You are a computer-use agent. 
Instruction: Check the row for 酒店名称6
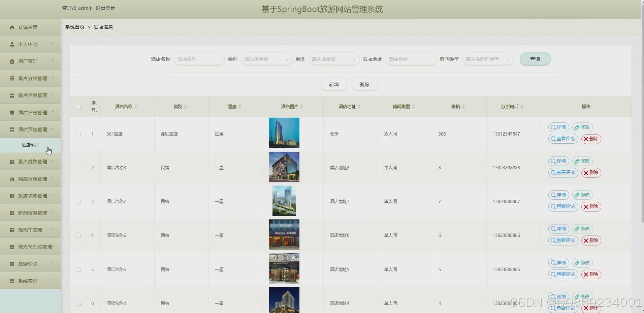coord(78,235)
